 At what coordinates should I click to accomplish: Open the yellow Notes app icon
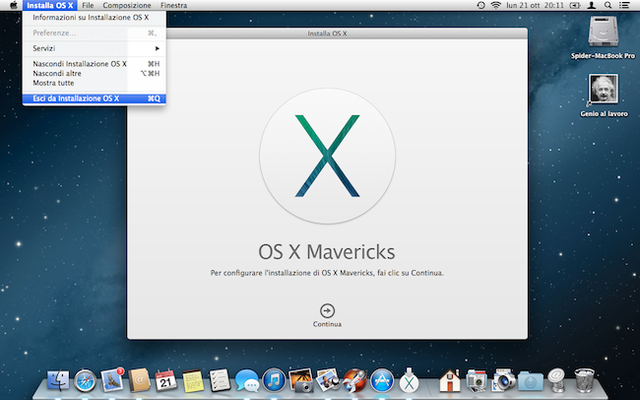click(x=193, y=381)
